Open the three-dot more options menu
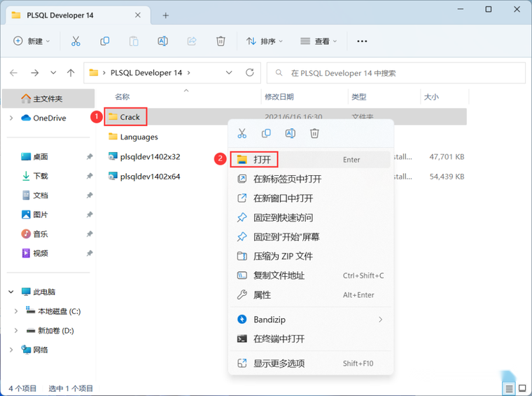This screenshot has height=396, width=532. (x=362, y=41)
